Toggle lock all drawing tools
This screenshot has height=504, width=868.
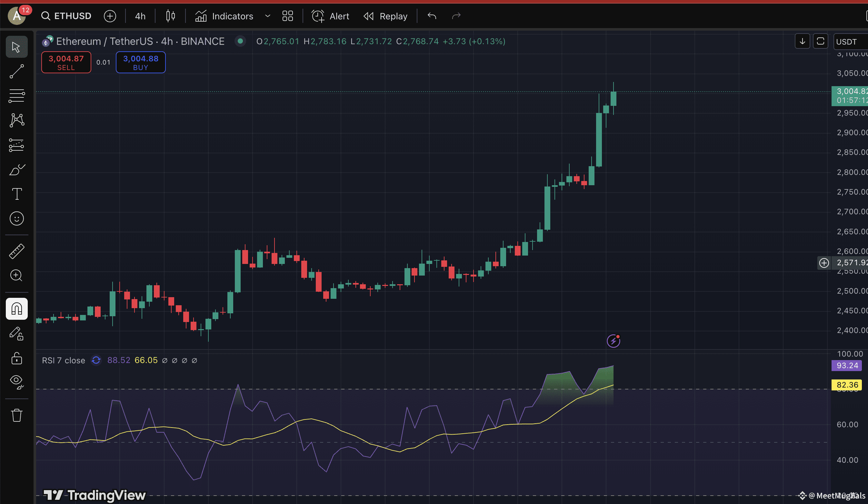[16, 358]
